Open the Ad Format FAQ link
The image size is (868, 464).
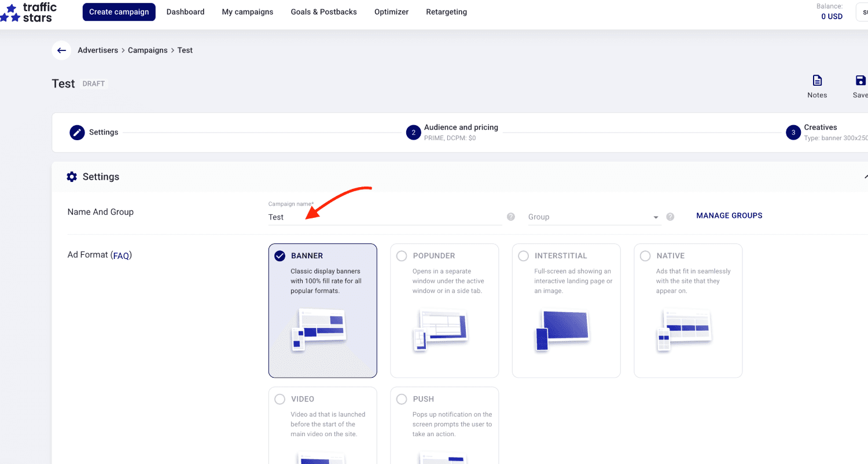click(121, 255)
